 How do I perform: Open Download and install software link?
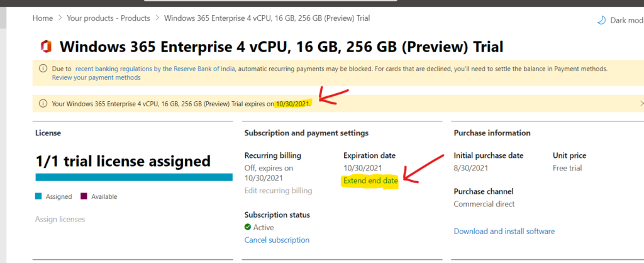(504, 232)
